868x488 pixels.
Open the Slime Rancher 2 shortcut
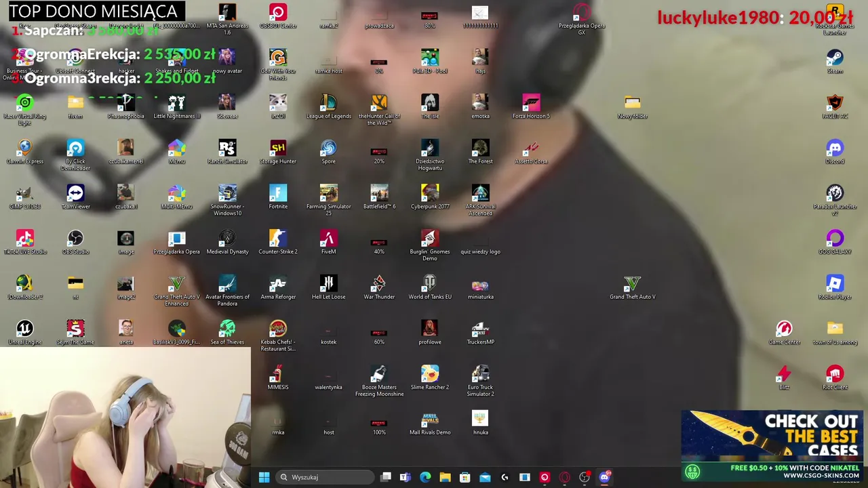pos(430,378)
